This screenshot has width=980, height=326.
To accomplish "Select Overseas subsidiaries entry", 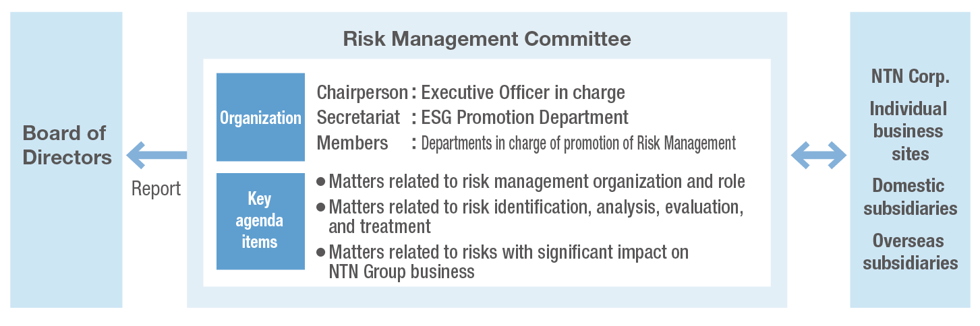I will [910, 251].
